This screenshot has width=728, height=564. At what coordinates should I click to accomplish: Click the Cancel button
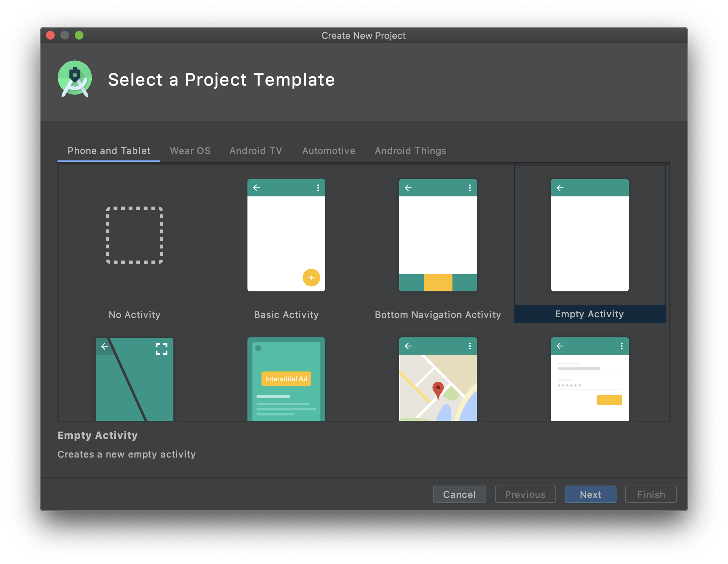click(459, 494)
